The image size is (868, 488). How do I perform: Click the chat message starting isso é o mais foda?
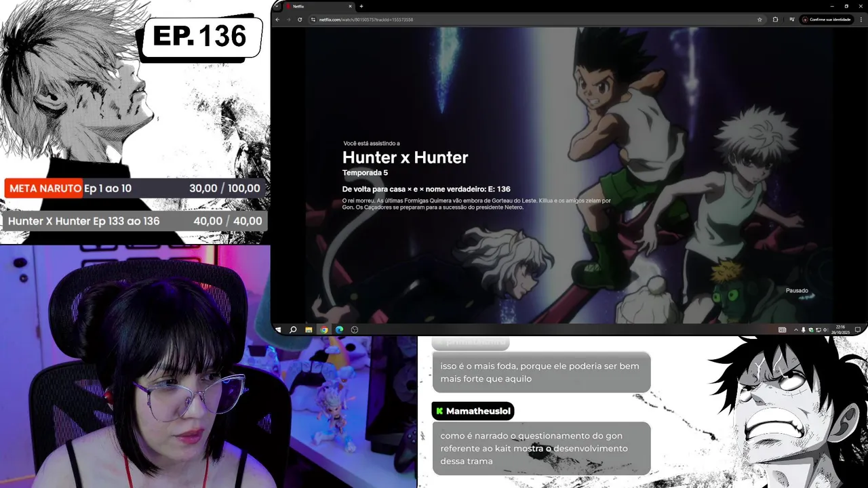541,372
